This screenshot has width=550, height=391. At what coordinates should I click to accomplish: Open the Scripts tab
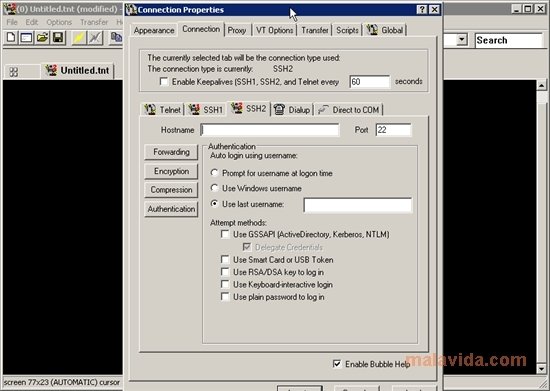point(347,31)
